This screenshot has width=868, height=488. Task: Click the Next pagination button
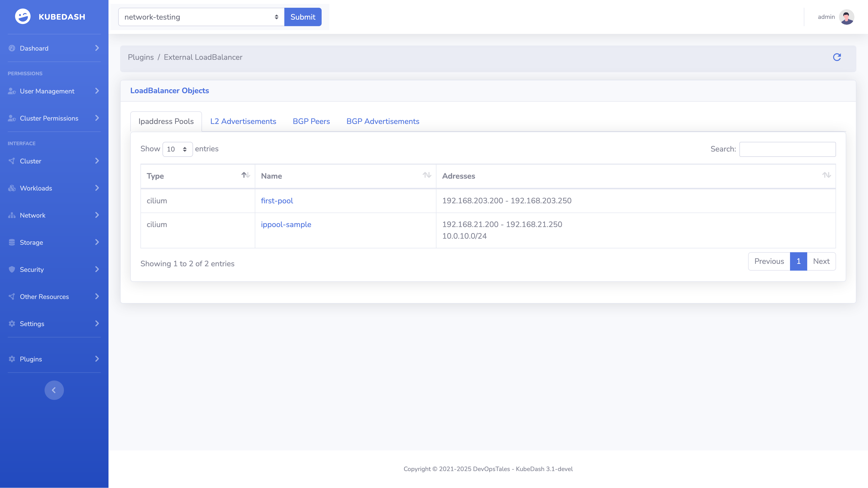pyautogui.click(x=821, y=261)
